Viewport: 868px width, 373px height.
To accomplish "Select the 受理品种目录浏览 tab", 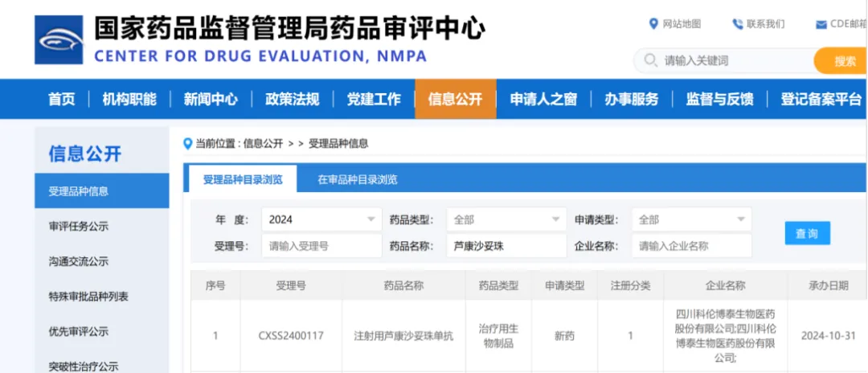I will coord(242,179).
